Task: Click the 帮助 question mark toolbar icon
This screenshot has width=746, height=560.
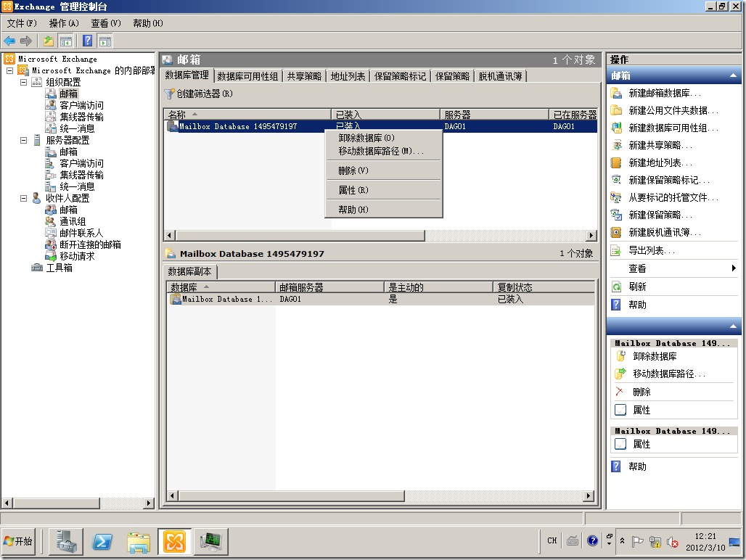Action: 87,41
